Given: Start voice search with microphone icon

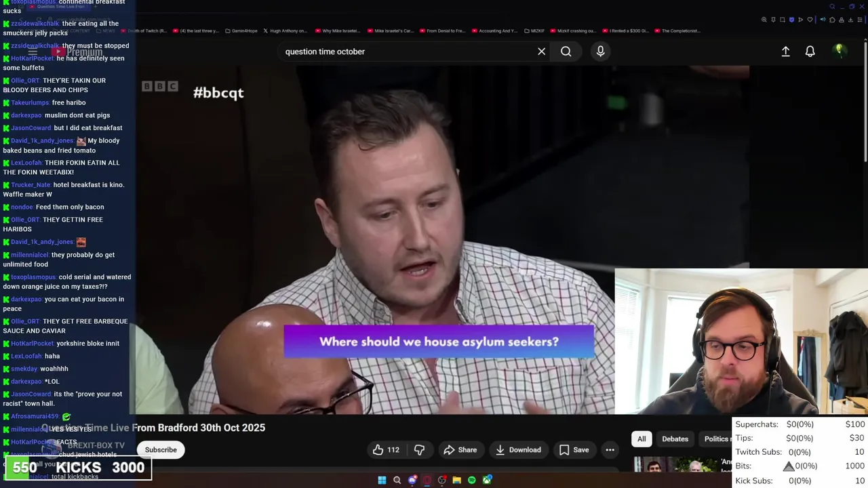Looking at the screenshot, I should 600,52.
